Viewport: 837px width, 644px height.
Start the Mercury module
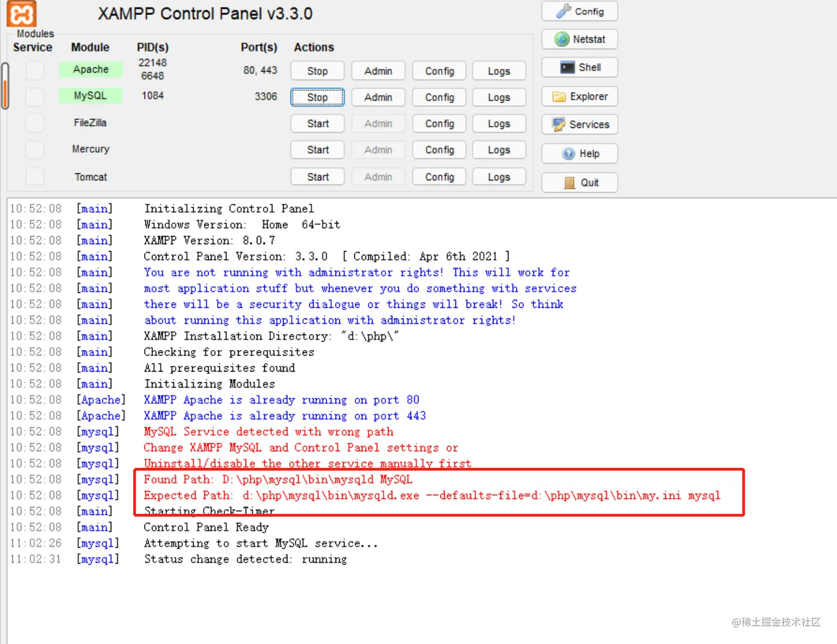click(x=318, y=150)
